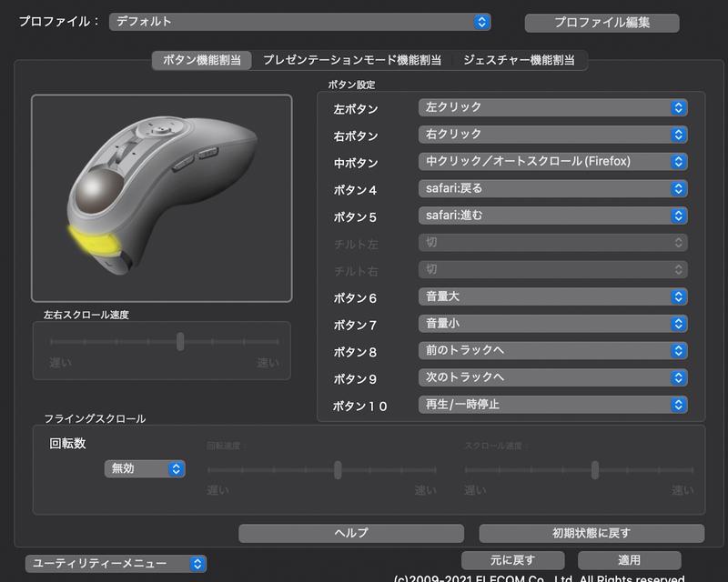Open the ボタン4 safari:戻る dropdown

pos(553,188)
